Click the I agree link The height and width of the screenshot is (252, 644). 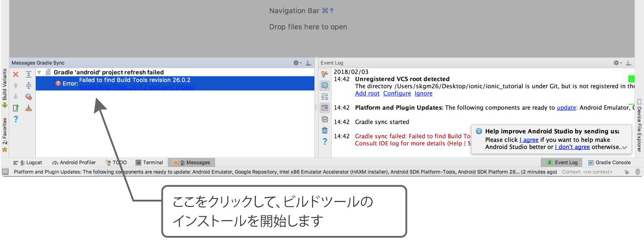pyautogui.click(x=529, y=140)
